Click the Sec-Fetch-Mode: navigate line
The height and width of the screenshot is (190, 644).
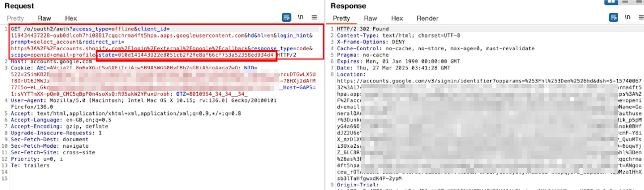(x=50, y=146)
